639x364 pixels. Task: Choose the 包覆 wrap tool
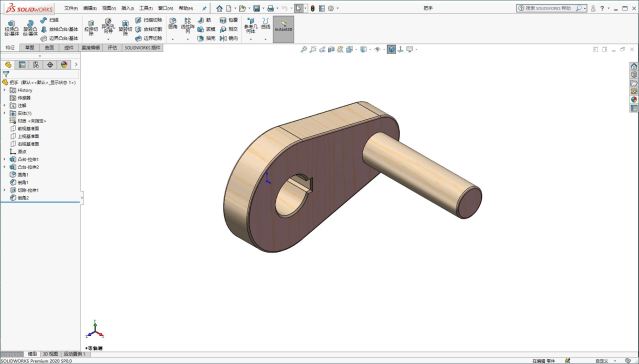point(229,20)
